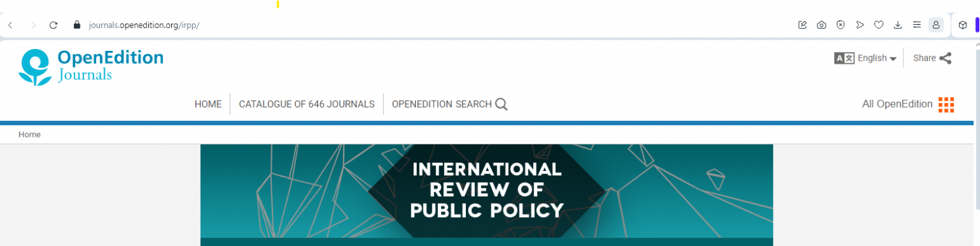The height and width of the screenshot is (246, 980).
Task: Click the Share network icon
Action: [x=945, y=58]
